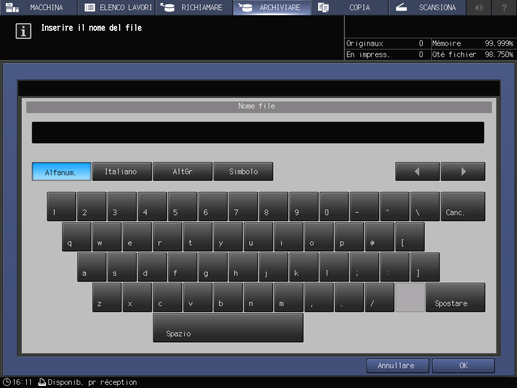Tap the backslash key
The image size is (517, 388).
click(x=425, y=206)
